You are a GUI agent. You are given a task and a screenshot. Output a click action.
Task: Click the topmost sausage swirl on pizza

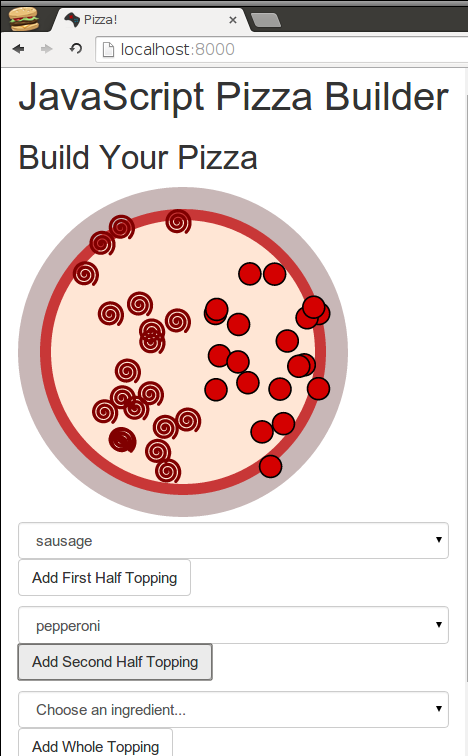tap(178, 222)
